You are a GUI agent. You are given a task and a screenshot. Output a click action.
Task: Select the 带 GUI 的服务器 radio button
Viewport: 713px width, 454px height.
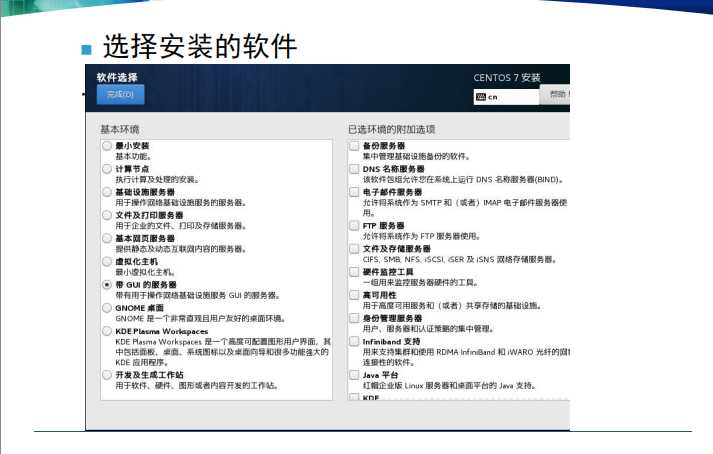[107, 285]
